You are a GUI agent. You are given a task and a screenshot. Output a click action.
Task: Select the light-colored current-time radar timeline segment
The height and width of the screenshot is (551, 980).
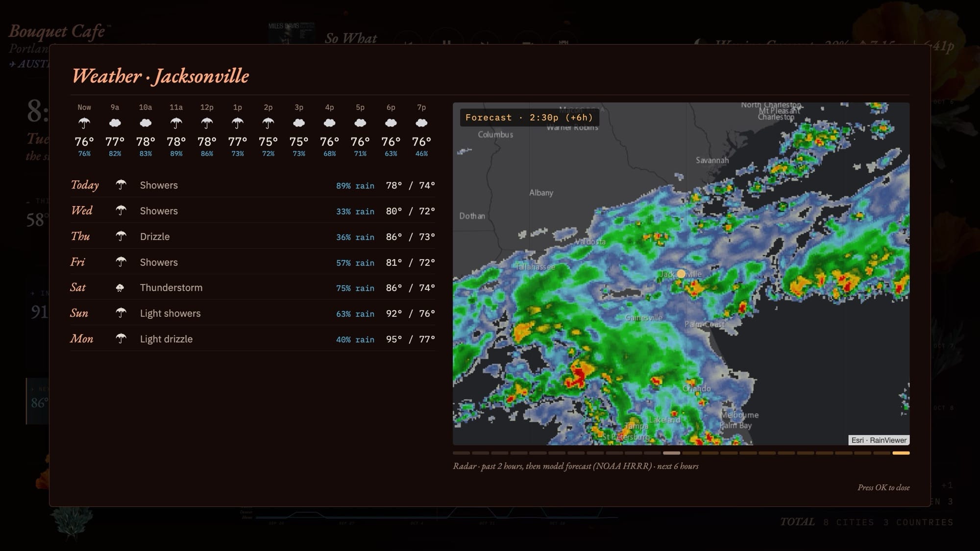coord(671,453)
